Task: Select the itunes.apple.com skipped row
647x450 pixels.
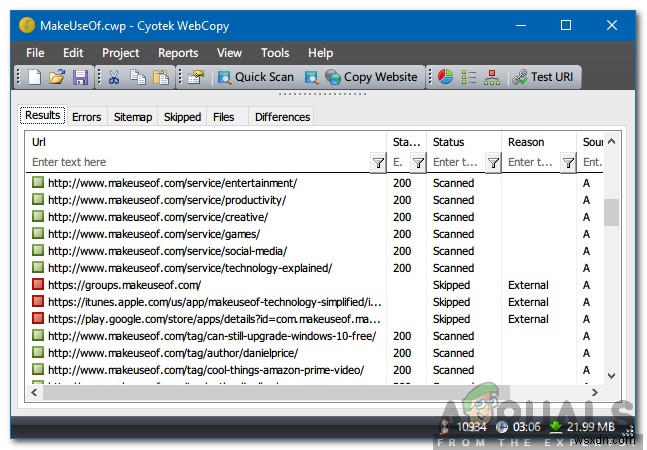Action: 314,302
